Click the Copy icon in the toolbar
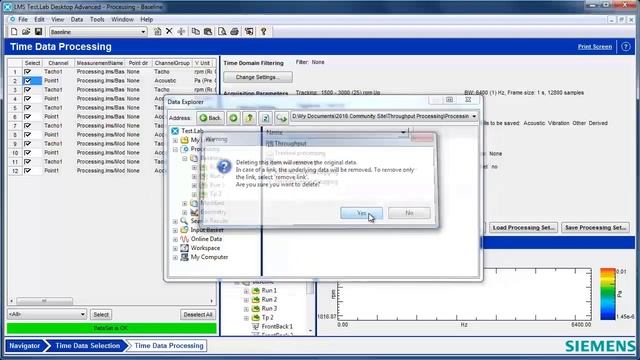The image size is (640, 360). pyautogui.click(x=196, y=31)
